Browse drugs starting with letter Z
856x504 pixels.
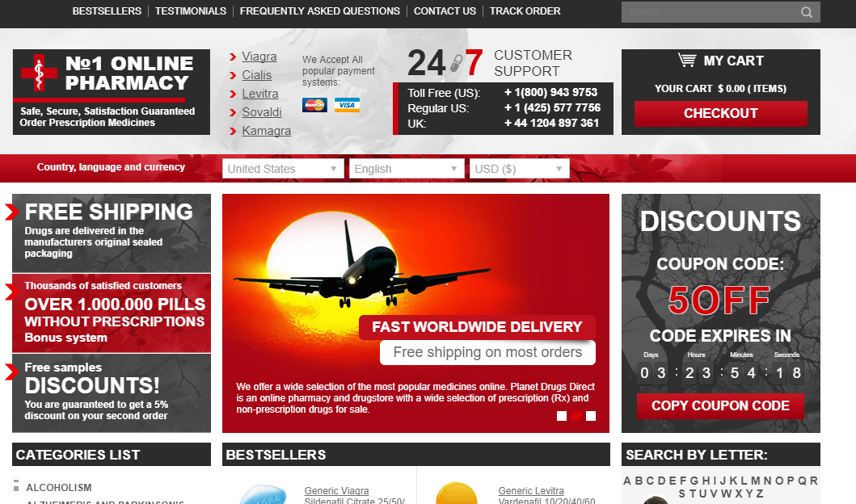759,493
